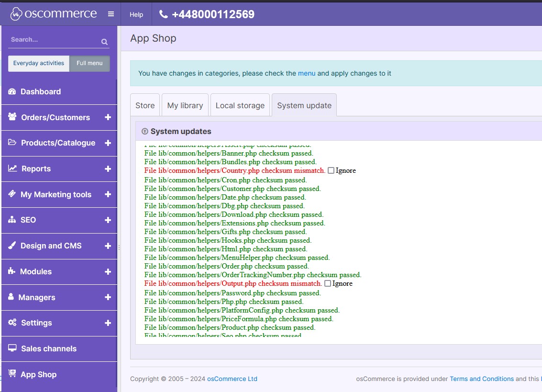Click Customer.php checksum passed line
The width and height of the screenshot is (542, 392).
click(232, 189)
